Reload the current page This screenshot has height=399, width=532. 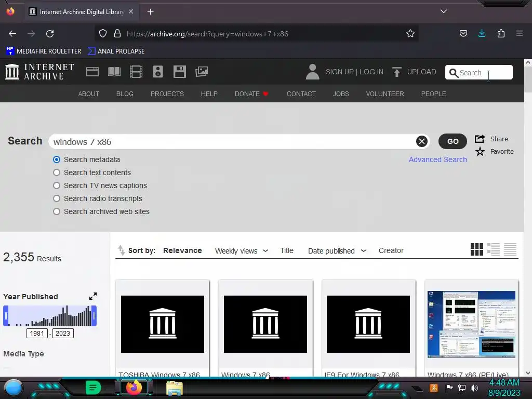coord(50,34)
